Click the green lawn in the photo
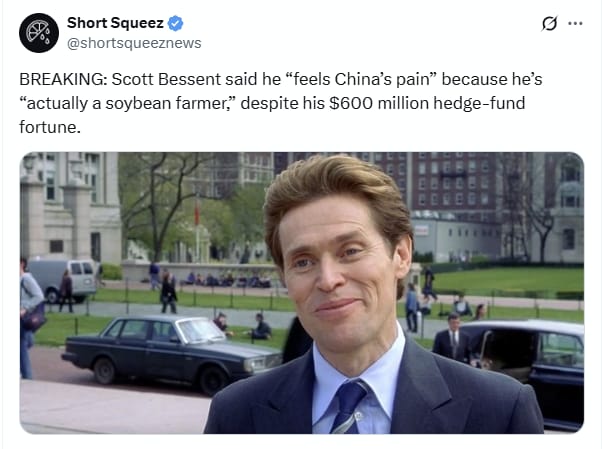602x449 pixels. pos(507,278)
